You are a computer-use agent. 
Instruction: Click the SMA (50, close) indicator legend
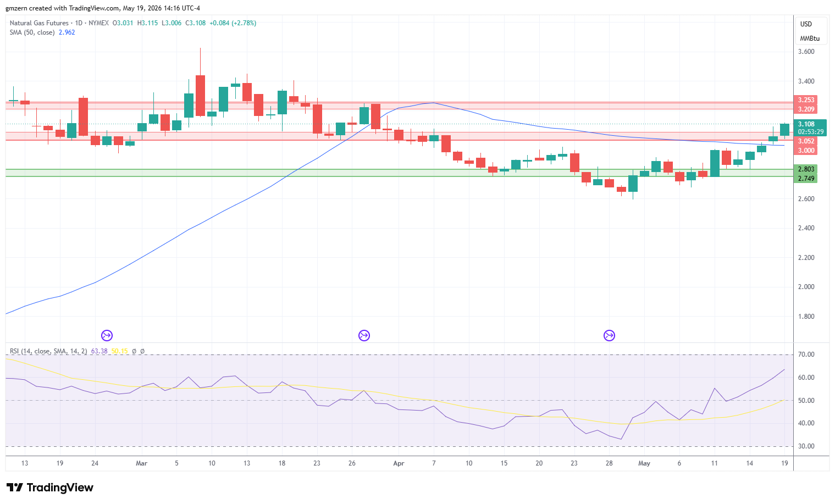[x=32, y=32]
